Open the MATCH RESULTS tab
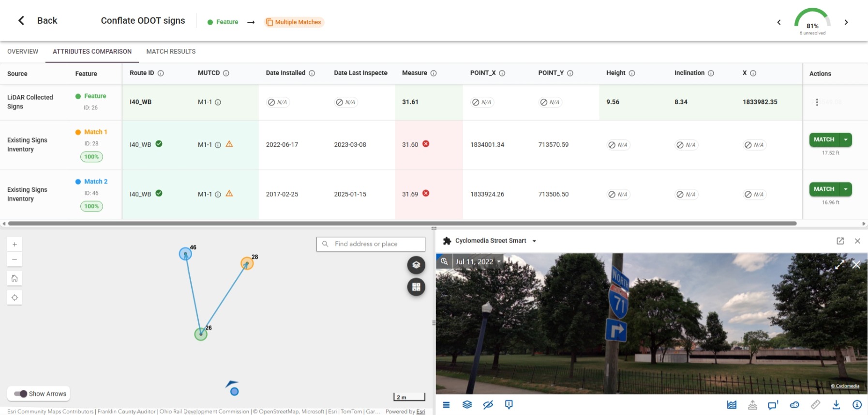 171,51
